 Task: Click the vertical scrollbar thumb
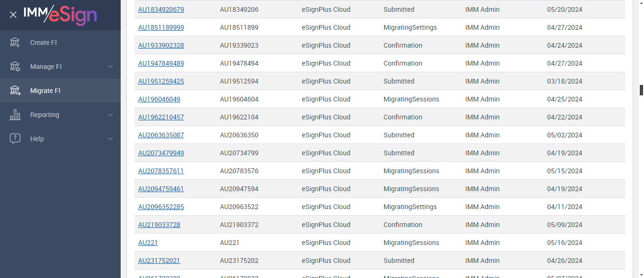click(x=641, y=90)
